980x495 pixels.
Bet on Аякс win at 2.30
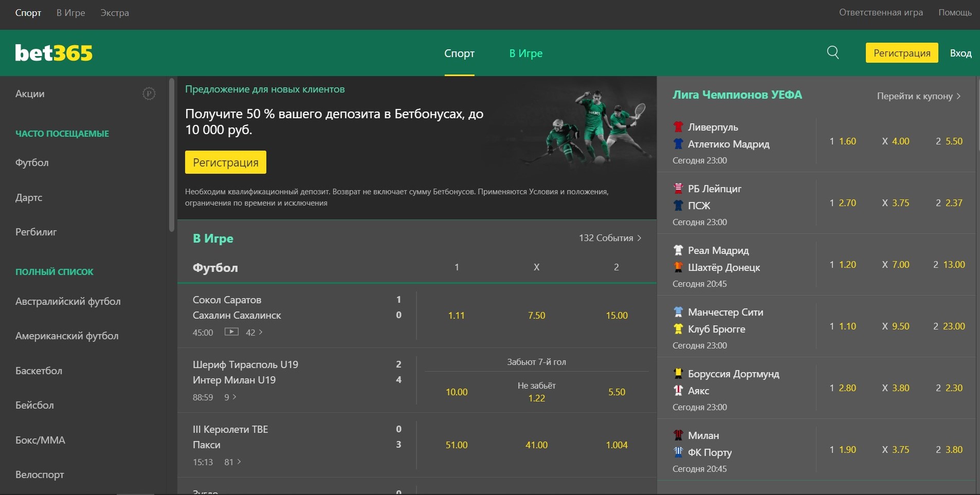point(949,388)
